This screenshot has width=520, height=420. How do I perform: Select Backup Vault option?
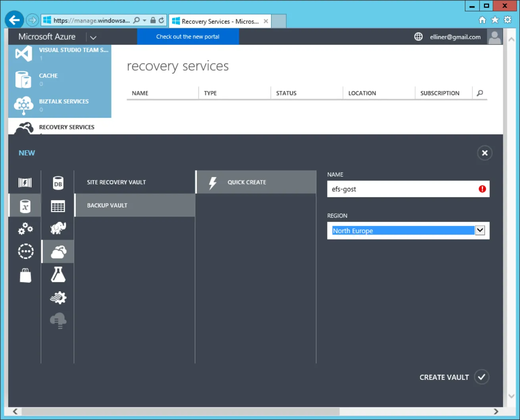coord(135,205)
